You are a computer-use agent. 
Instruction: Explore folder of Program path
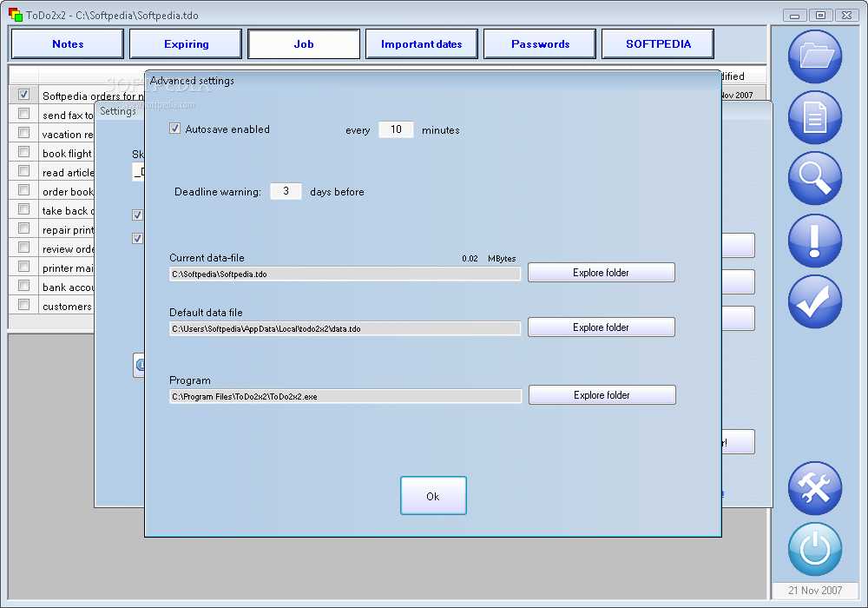pyautogui.click(x=602, y=395)
